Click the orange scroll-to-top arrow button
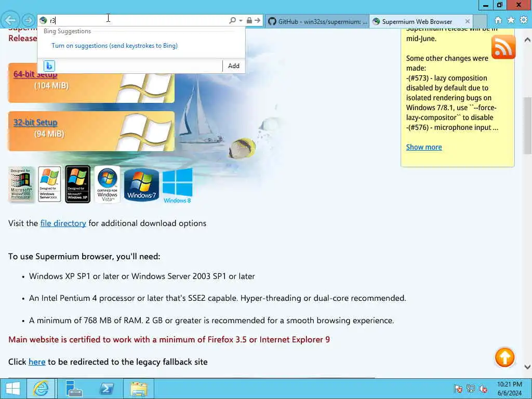This screenshot has height=399, width=532. click(504, 357)
